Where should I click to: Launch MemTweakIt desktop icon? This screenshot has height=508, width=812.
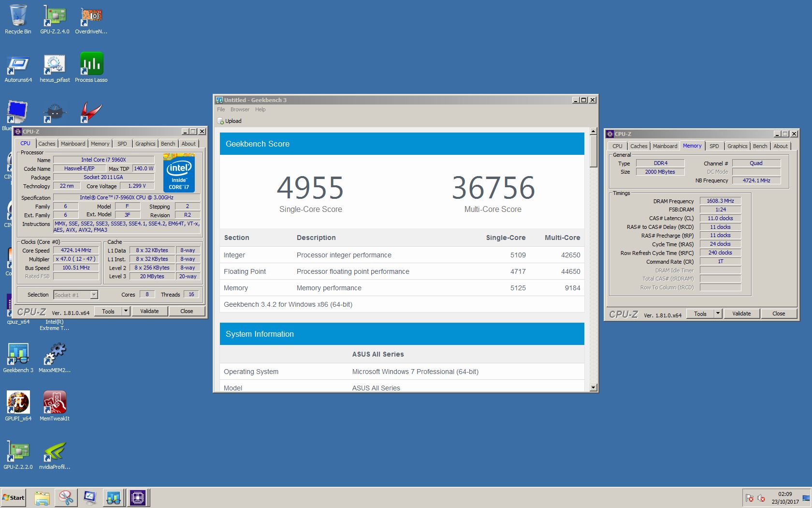[x=55, y=406]
